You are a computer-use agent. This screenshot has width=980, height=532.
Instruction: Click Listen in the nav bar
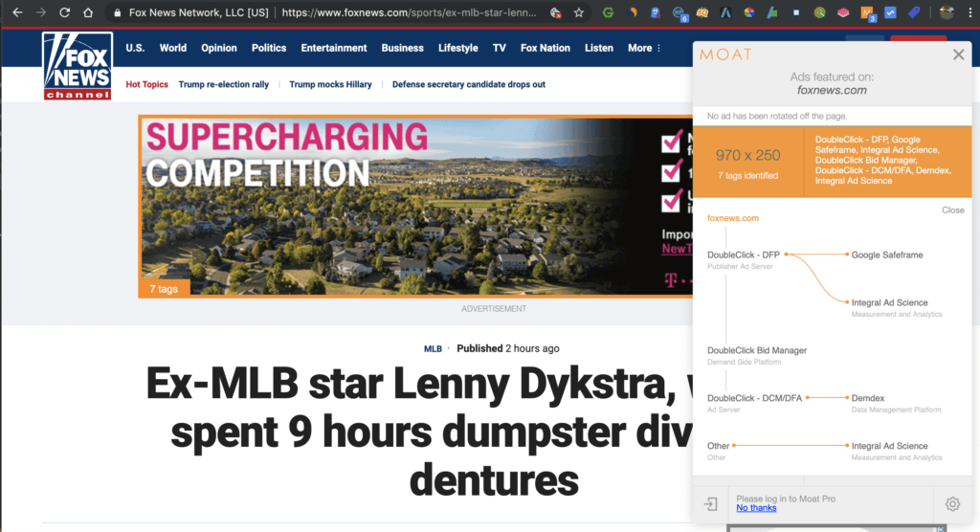click(599, 48)
